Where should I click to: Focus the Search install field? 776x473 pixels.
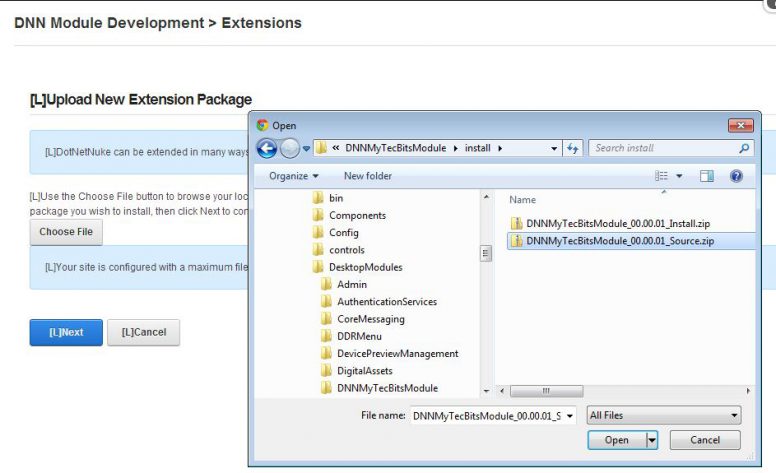[671, 148]
